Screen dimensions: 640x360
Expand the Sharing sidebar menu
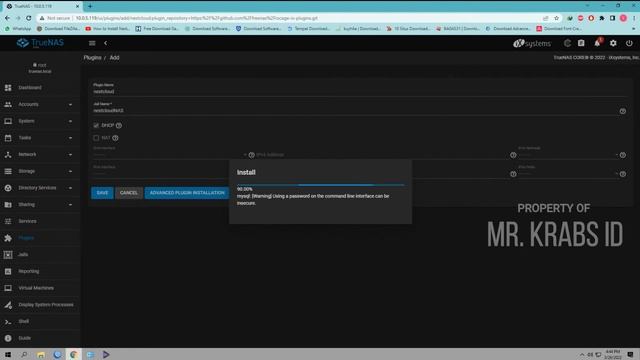point(40,204)
